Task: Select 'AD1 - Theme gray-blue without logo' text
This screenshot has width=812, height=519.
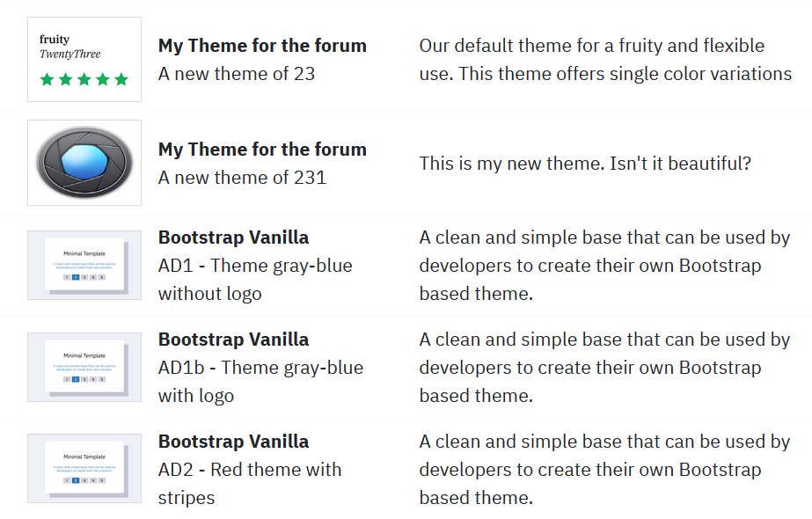Action: click(x=255, y=280)
